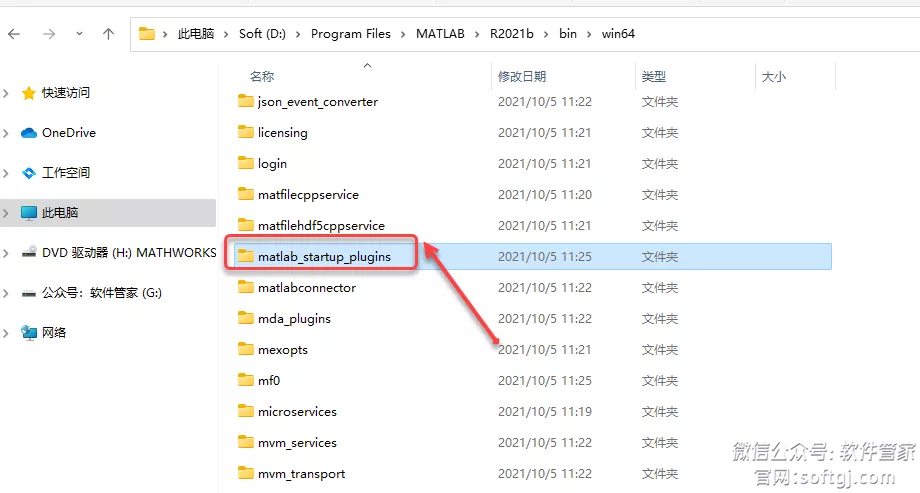This screenshot has width=920, height=493.
Task: Open the recent locations dropdown arrow
Action: point(79,34)
